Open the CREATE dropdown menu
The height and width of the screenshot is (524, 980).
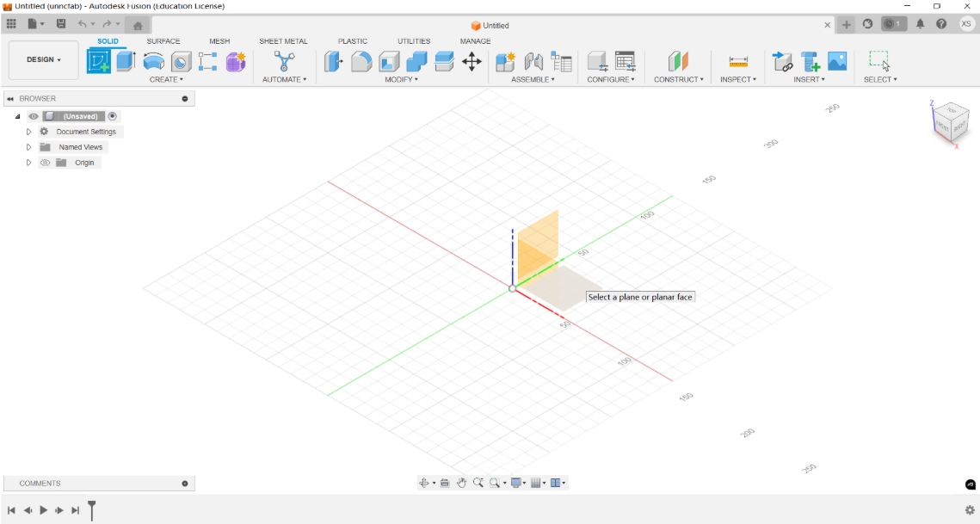pyautogui.click(x=166, y=79)
